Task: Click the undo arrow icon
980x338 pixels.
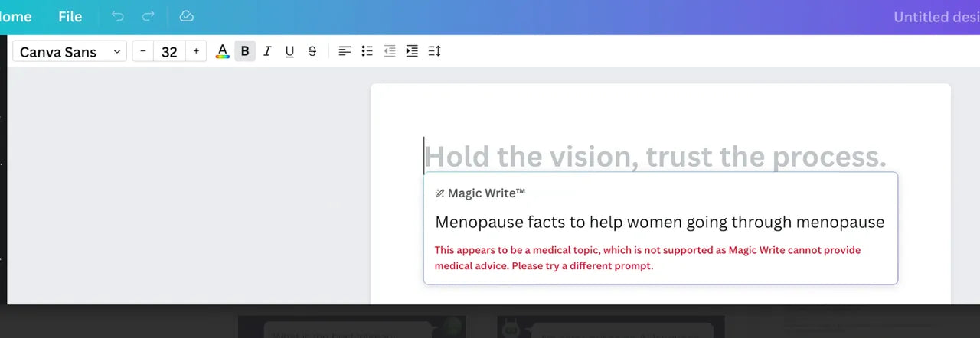Action: pos(117,16)
